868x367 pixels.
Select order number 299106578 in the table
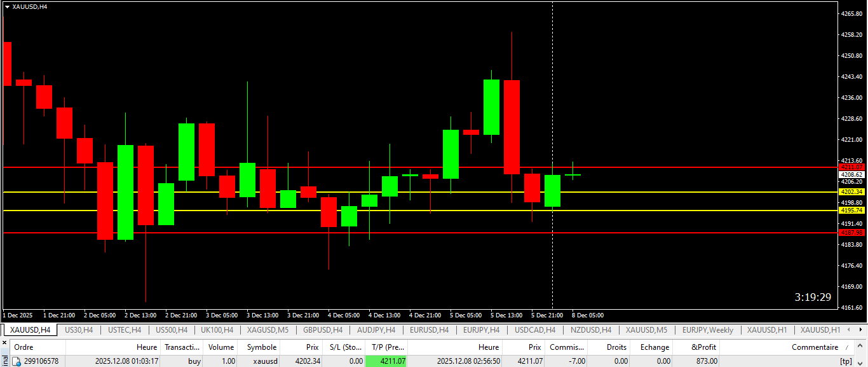(x=41, y=361)
